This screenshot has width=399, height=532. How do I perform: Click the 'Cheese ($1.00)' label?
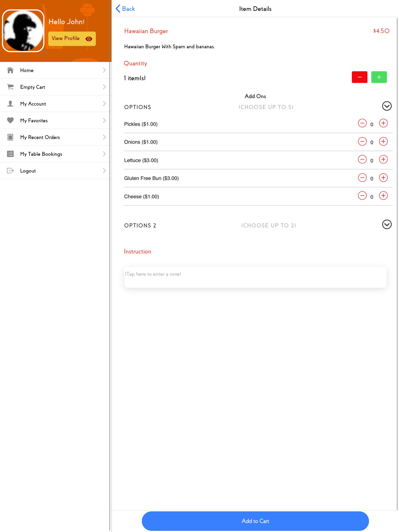click(141, 196)
